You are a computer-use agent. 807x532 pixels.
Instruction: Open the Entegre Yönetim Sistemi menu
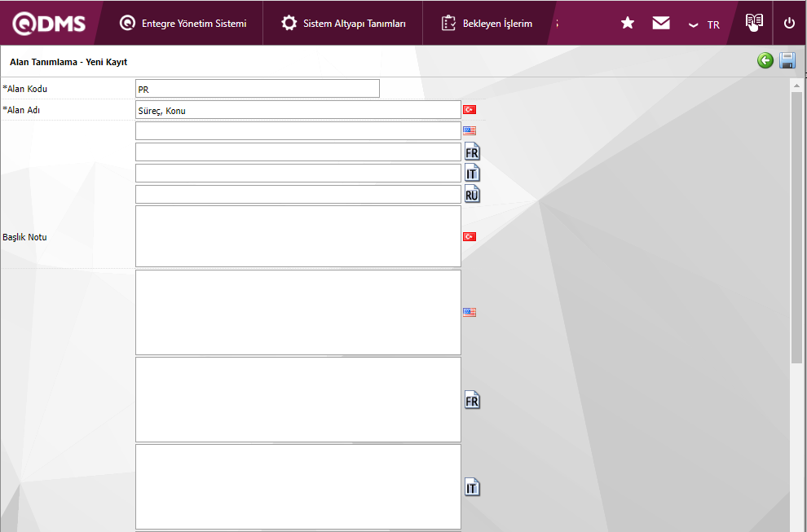183,23
